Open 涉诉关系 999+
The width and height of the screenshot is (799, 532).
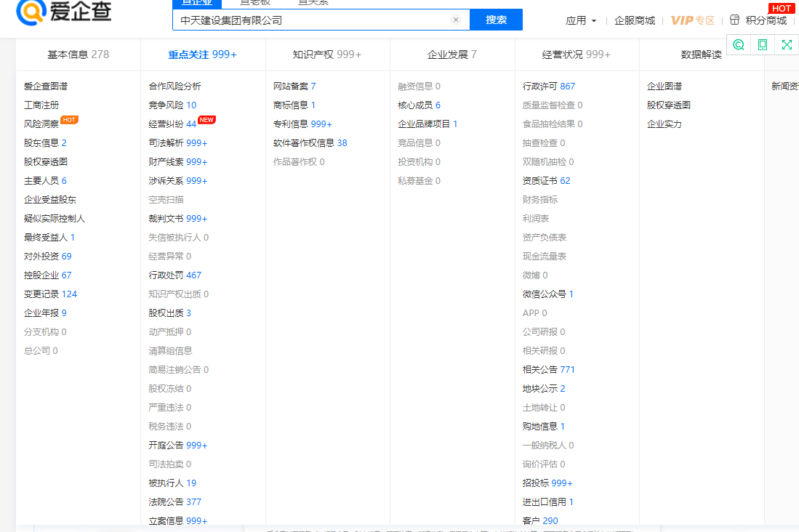(178, 180)
